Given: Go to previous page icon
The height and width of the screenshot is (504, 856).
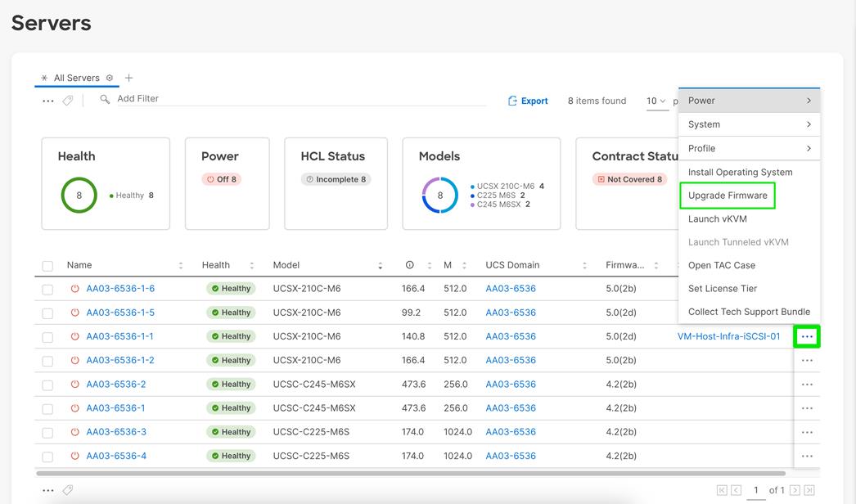Looking at the screenshot, I should click(737, 490).
